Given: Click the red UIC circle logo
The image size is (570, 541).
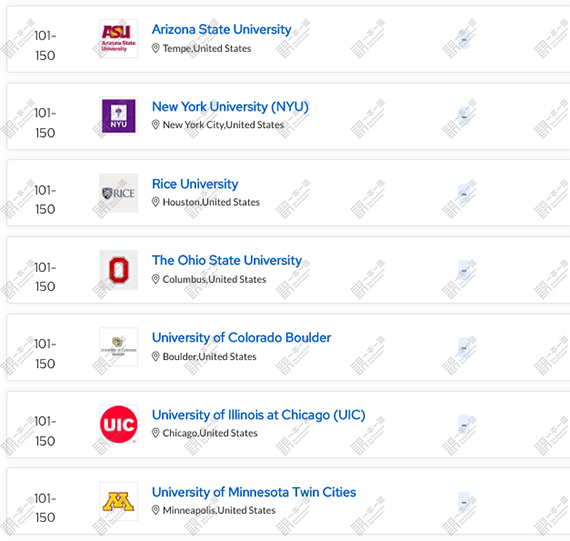Looking at the screenshot, I should 119,424.
